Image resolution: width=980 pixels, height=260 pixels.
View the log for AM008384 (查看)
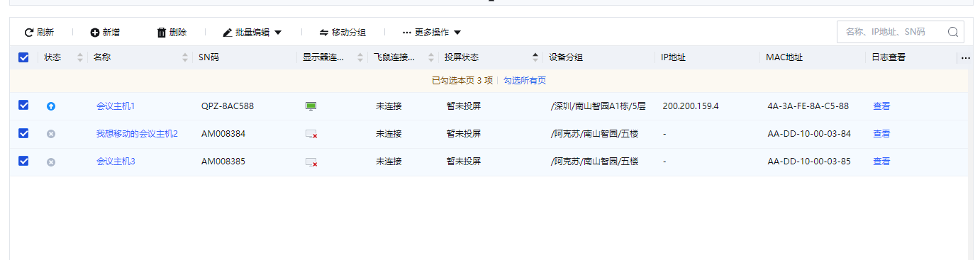(x=881, y=134)
